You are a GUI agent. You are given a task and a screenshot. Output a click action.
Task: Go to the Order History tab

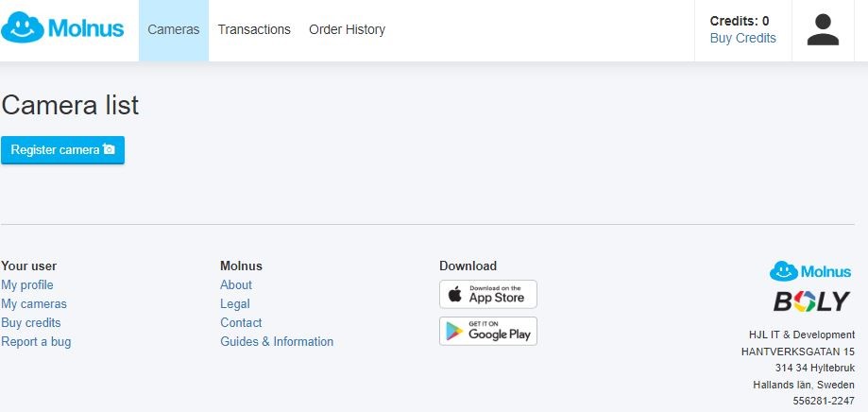pos(347,30)
